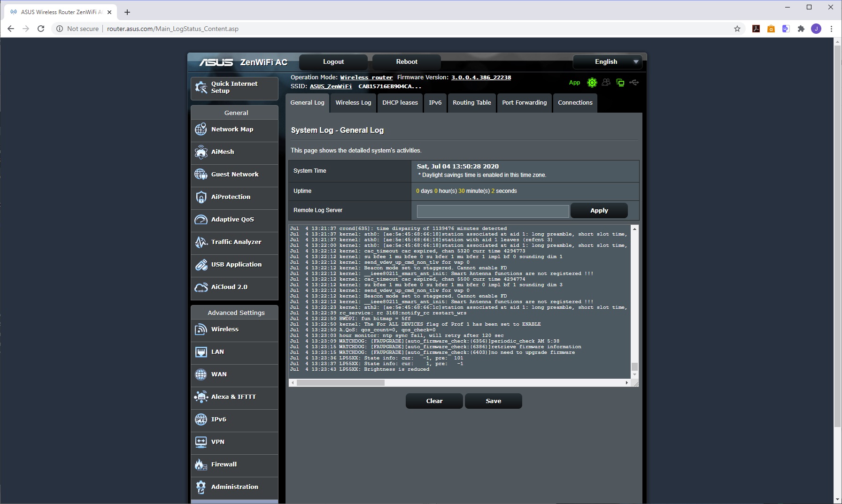Click the green status gear icon

pos(592,83)
